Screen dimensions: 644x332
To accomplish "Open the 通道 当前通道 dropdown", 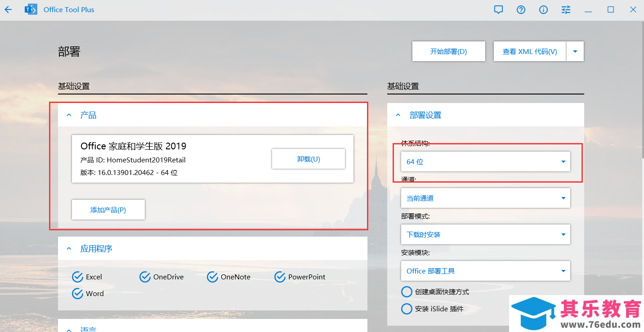I will (x=485, y=198).
